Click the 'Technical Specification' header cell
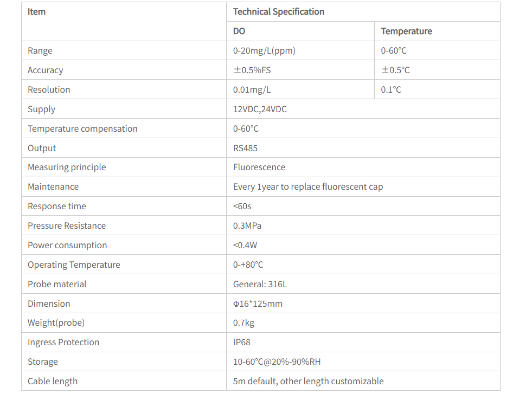 [279, 12]
